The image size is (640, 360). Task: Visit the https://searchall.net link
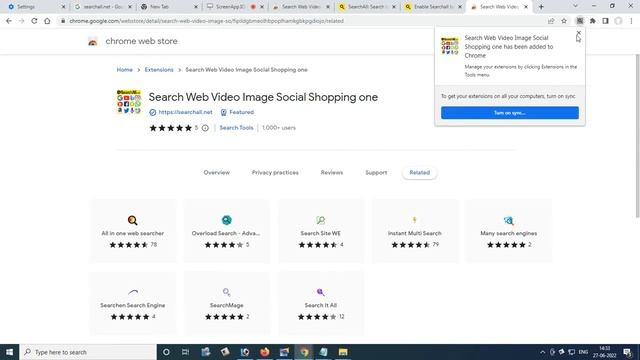click(x=185, y=112)
